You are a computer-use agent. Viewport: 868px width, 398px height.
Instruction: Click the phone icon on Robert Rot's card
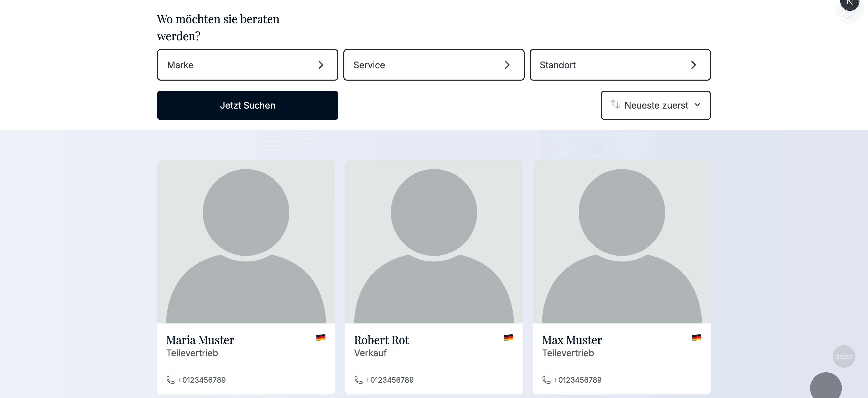[358, 380]
